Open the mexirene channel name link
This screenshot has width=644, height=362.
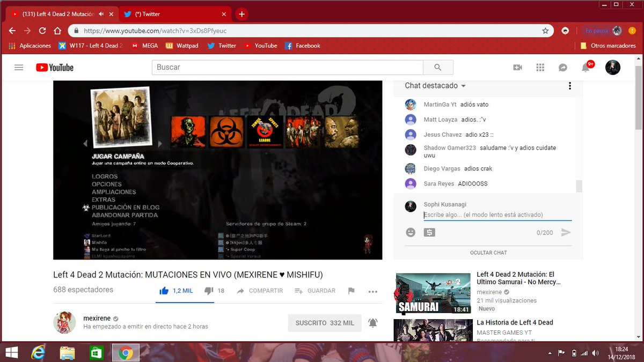click(x=96, y=318)
